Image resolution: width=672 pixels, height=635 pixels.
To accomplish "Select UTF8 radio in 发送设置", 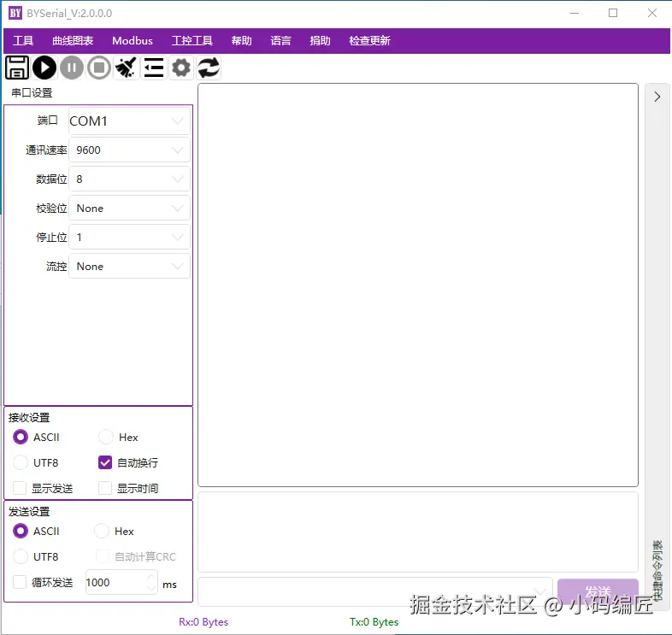I will [21, 556].
